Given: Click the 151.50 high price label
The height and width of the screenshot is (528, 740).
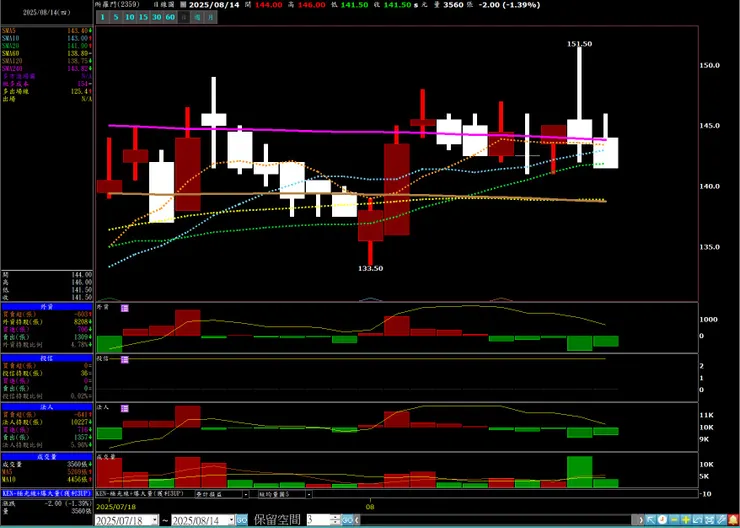Looking at the screenshot, I should pyautogui.click(x=579, y=44).
